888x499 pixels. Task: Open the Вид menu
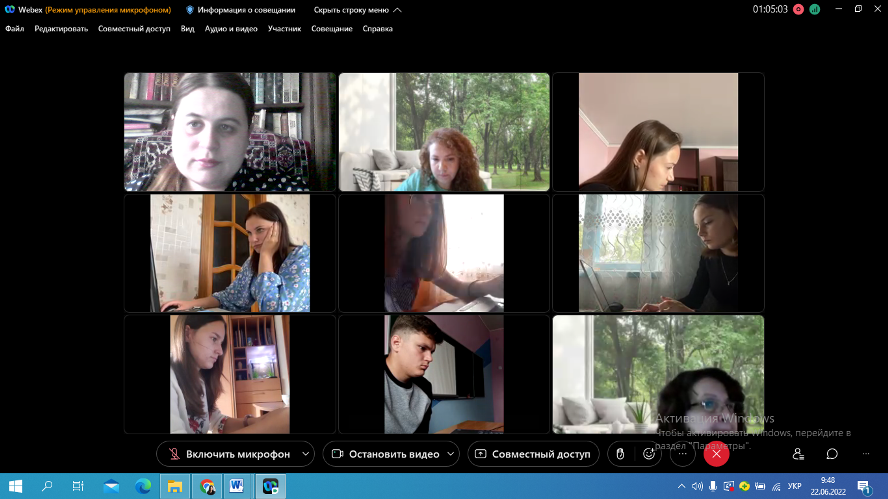(x=187, y=28)
